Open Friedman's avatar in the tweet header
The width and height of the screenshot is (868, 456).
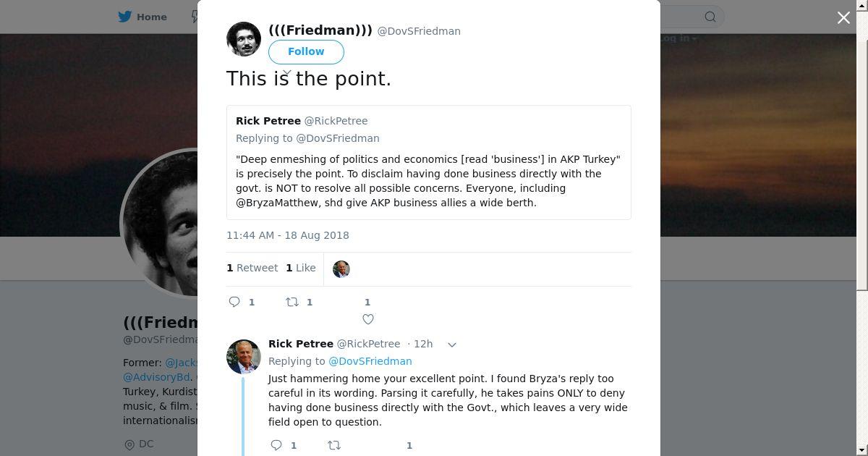pos(244,39)
